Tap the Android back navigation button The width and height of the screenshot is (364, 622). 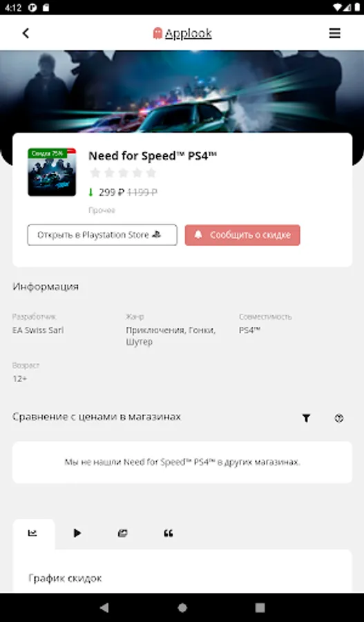[x=104, y=607]
